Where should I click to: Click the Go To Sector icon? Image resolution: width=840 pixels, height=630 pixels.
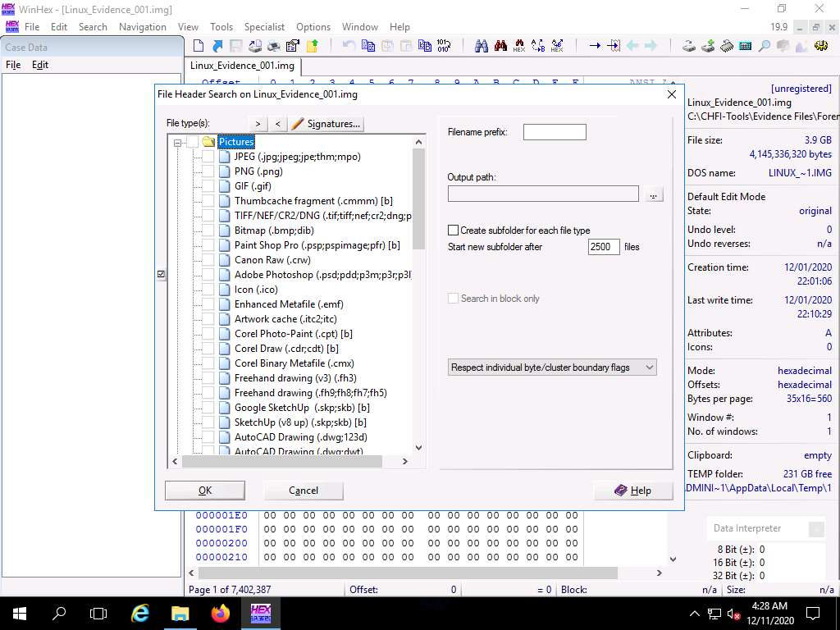coord(614,46)
